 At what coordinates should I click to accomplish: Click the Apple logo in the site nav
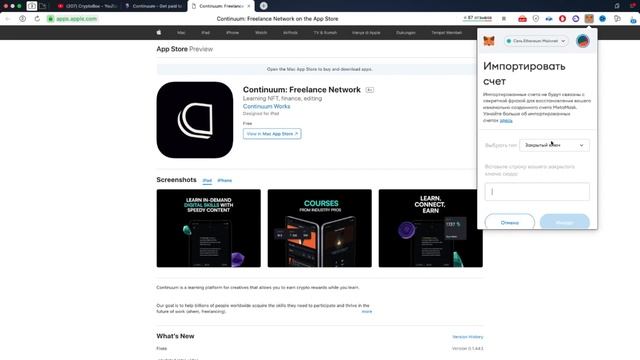[159, 32]
